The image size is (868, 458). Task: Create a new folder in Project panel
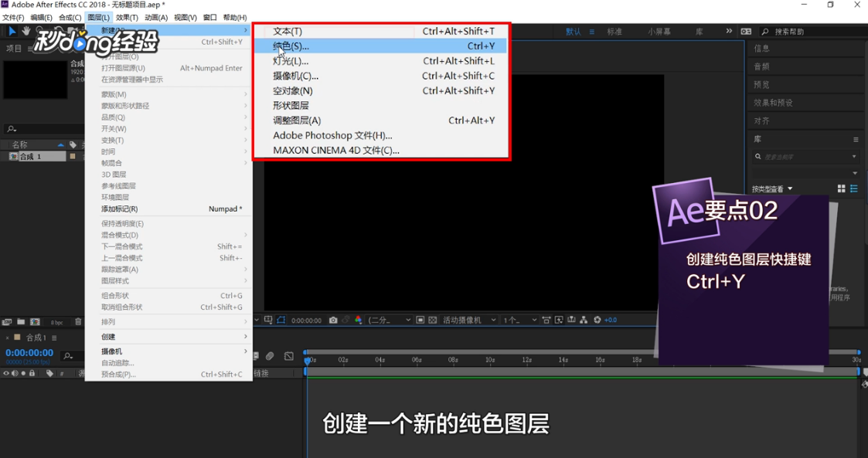(x=21, y=321)
